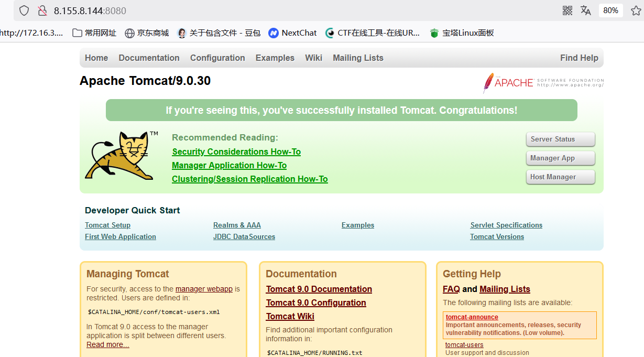Open the Tomcat Setup link
Image resolution: width=644 pixels, height=357 pixels.
[x=107, y=225]
